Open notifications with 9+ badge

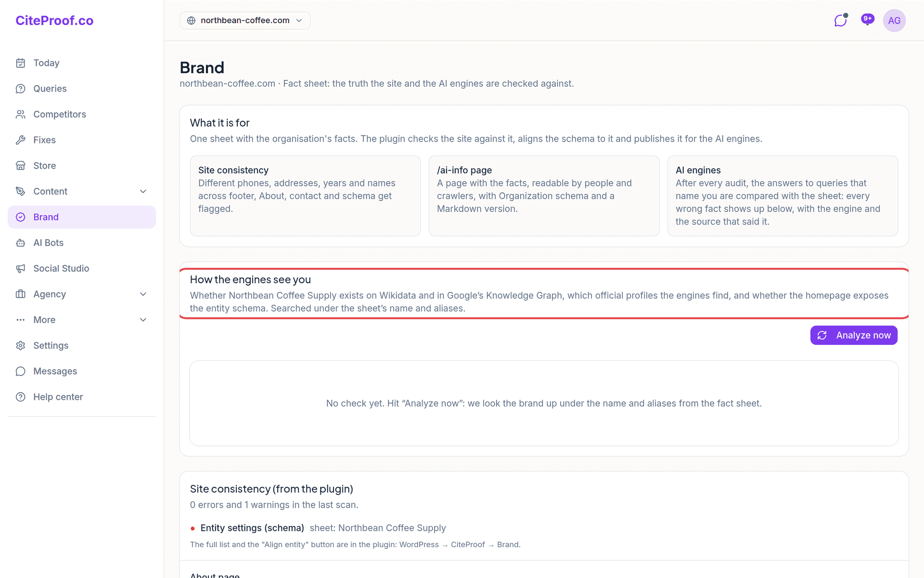coord(867,20)
